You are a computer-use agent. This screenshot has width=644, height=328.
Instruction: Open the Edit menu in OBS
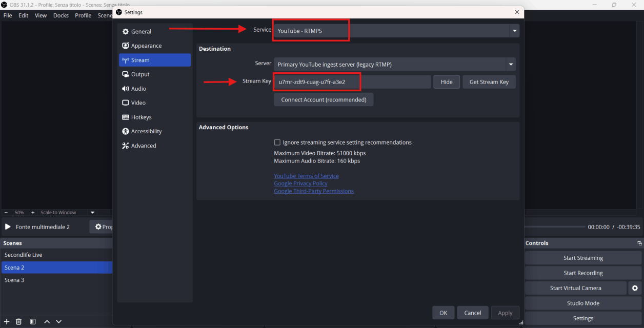tap(24, 15)
